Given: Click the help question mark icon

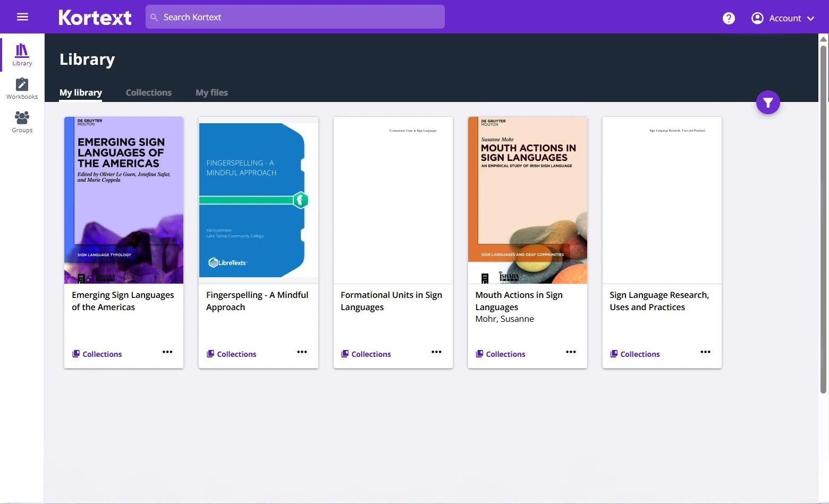Looking at the screenshot, I should click(x=728, y=18).
